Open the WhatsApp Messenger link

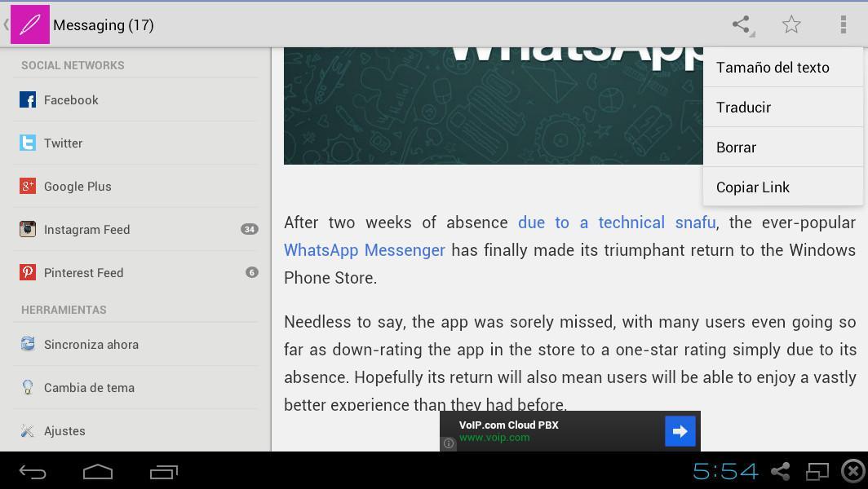[x=364, y=250]
